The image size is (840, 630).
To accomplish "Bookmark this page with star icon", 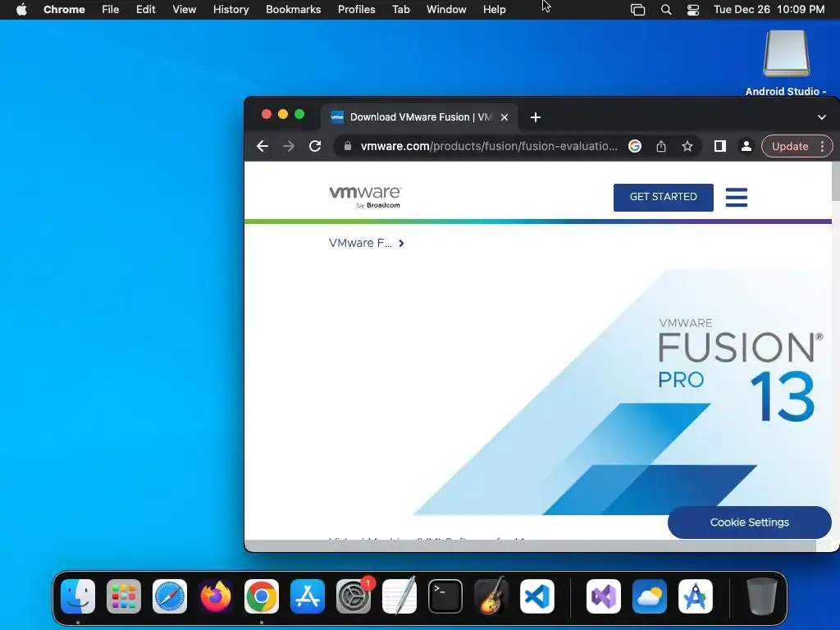I will pyautogui.click(x=687, y=146).
